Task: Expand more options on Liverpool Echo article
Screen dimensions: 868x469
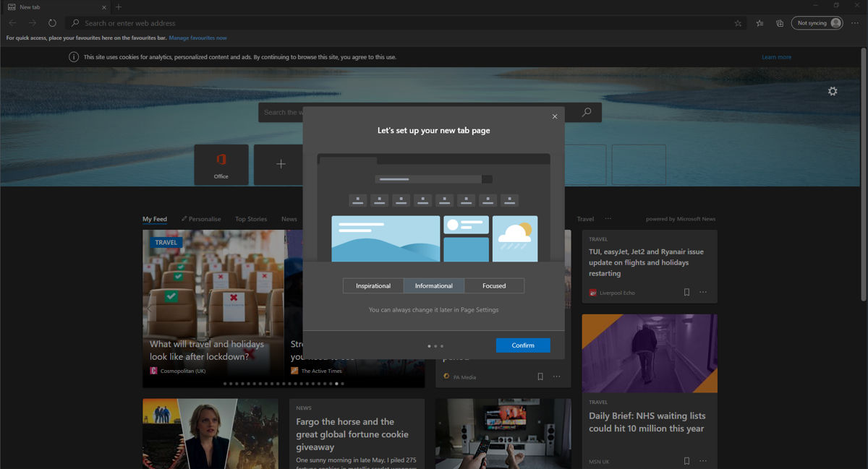Action: click(703, 293)
